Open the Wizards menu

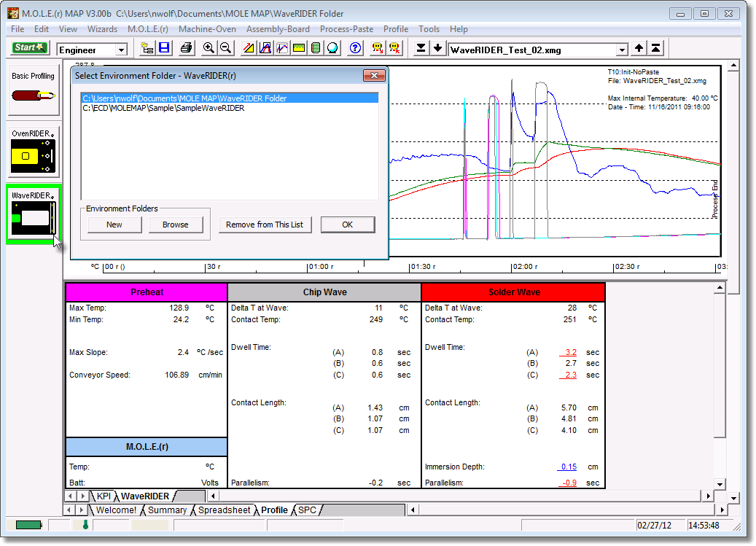tap(102, 29)
